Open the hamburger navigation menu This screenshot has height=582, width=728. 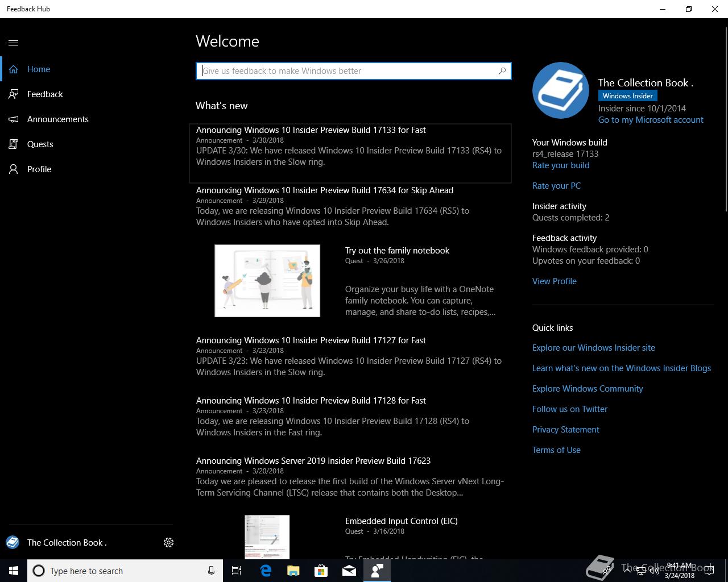tap(14, 43)
